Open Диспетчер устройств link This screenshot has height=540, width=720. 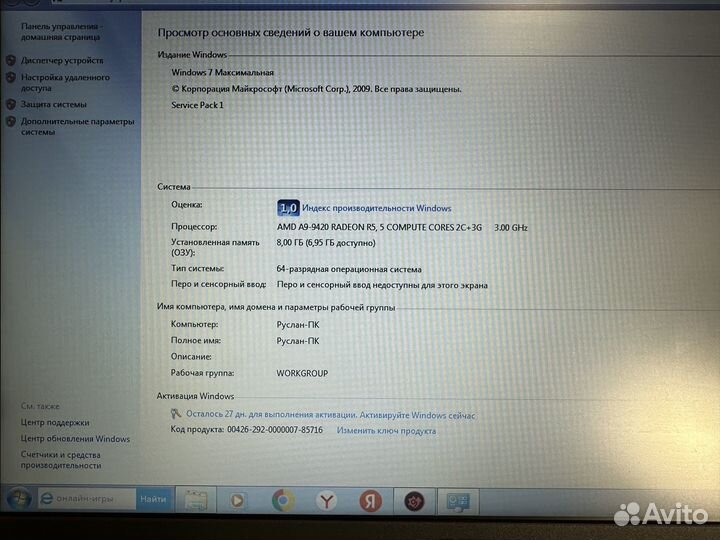tap(62, 60)
